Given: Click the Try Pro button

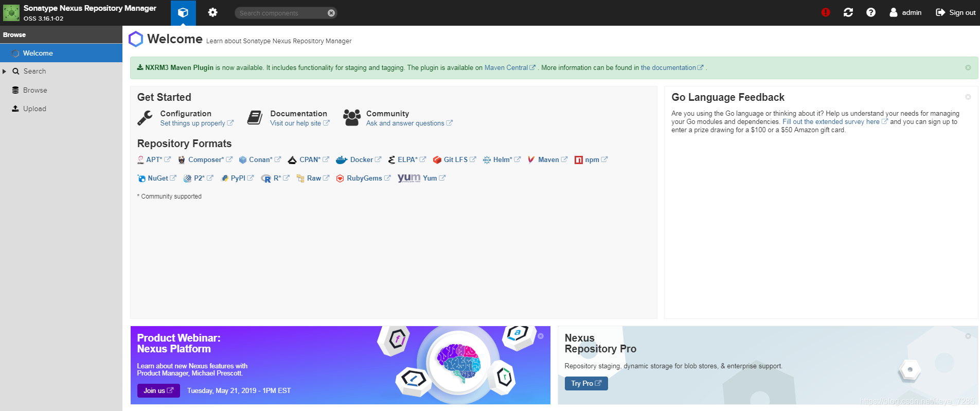Looking at the screenshot, I should pos(586,384).
